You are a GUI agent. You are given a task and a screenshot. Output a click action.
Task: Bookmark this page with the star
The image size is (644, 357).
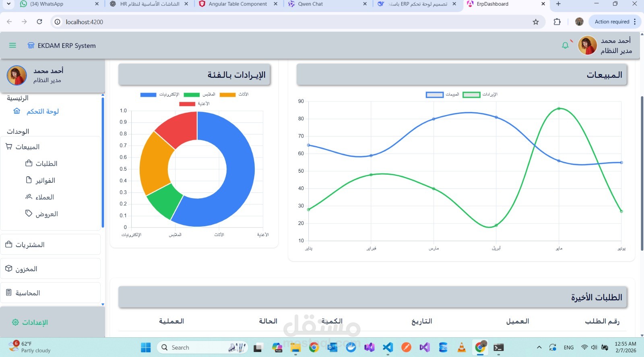click(536, 22)
